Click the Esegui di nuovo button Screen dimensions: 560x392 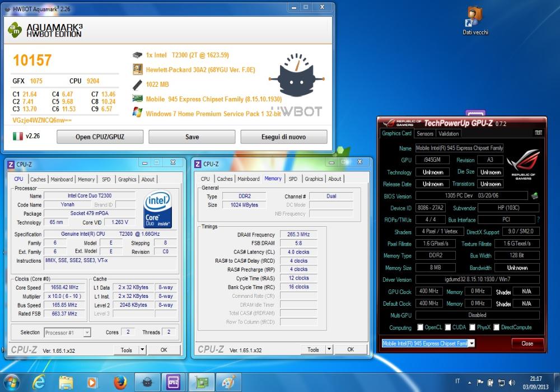(x=283, y=137)
